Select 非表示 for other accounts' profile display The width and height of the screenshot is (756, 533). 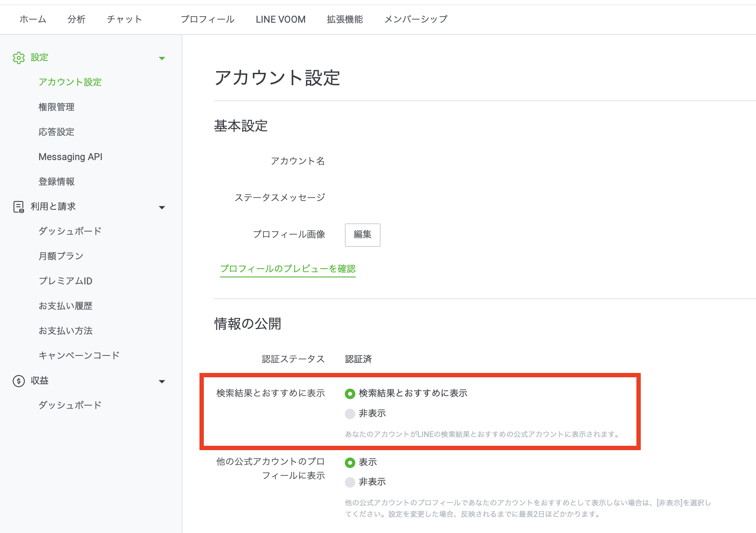350,482
